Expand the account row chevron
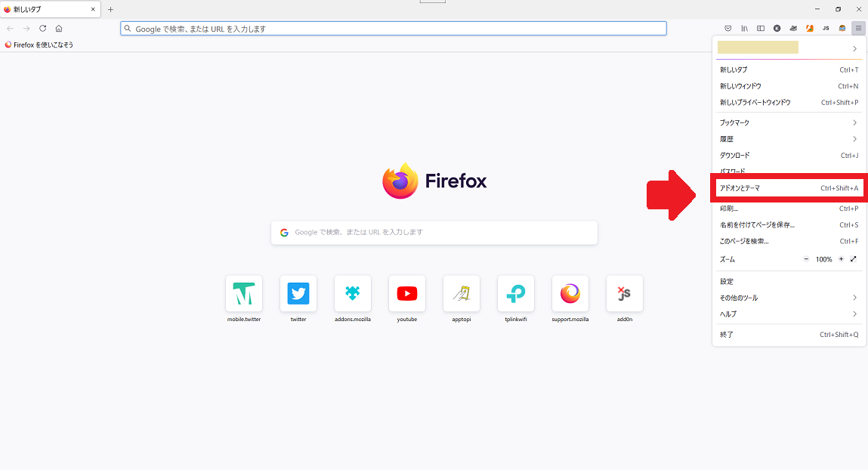Viewport: 868px width, 470px height. click(854, 48)
